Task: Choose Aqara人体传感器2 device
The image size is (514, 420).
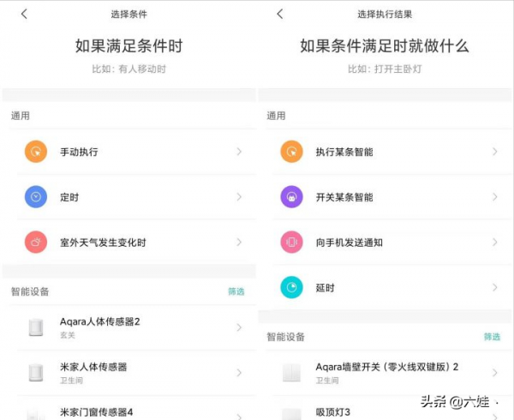Action: [136, 327]
